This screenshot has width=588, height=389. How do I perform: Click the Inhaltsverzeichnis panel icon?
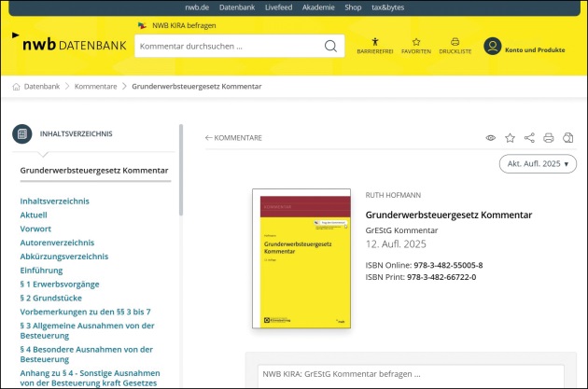[21, 133]
